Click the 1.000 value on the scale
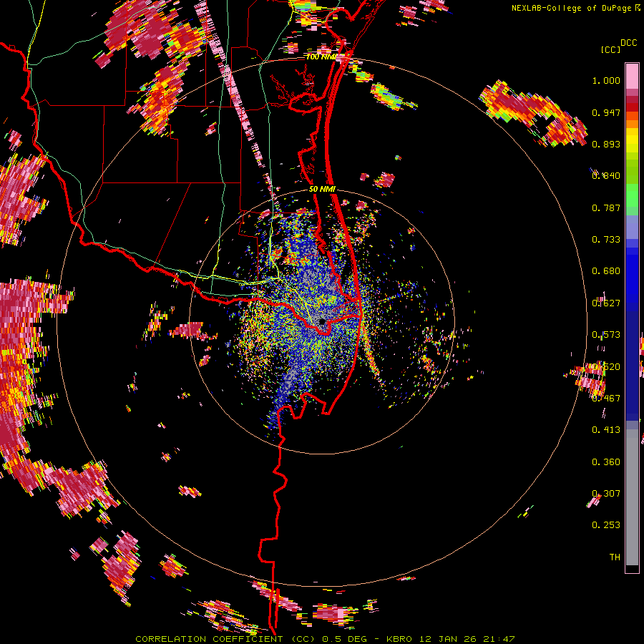 (x=606, y=80)
